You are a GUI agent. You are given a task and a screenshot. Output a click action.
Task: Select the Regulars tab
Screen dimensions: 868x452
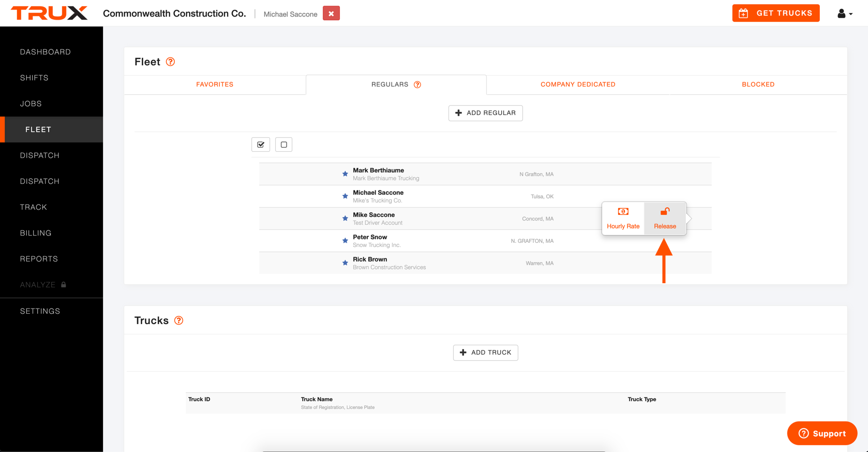tap(396, 84)
